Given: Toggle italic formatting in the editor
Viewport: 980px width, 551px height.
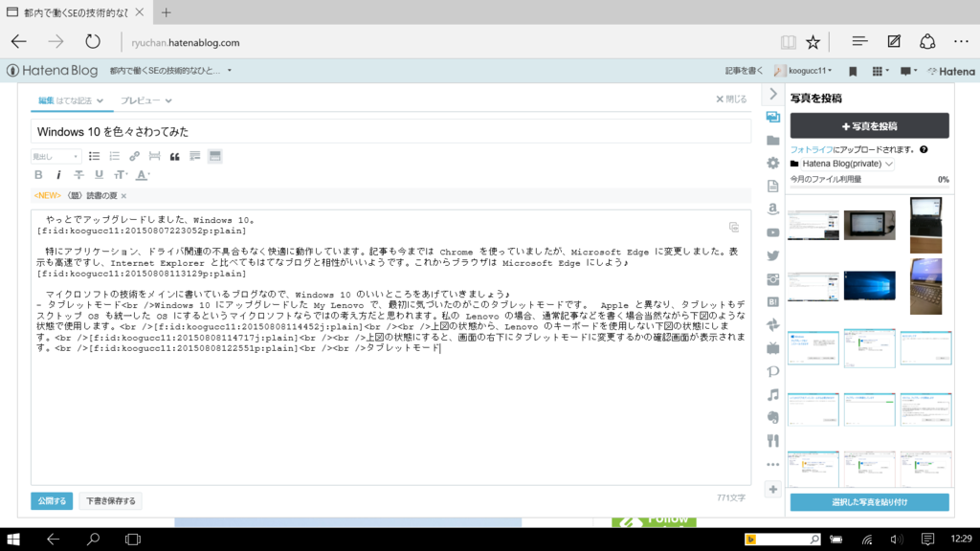Looking at the screenshot, I should point(59,174).
